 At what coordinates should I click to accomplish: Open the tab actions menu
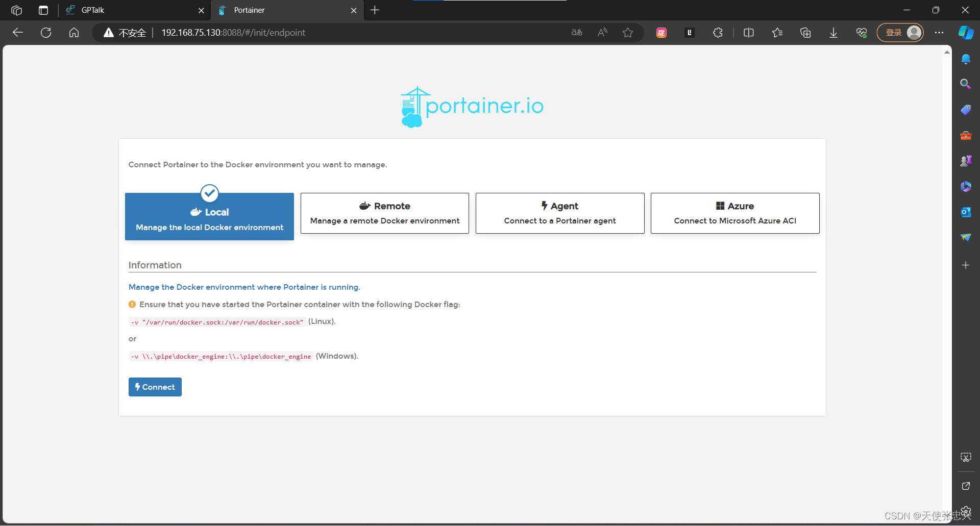[43, 10]
